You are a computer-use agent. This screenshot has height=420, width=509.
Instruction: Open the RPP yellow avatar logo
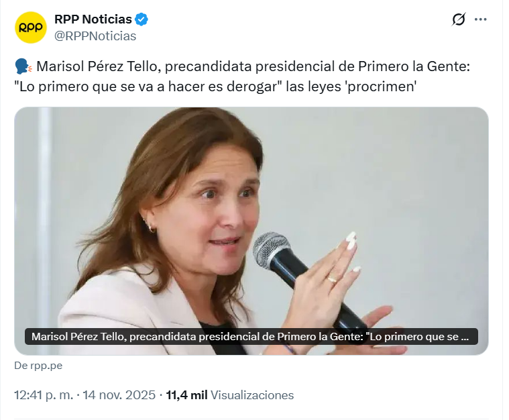pos(31,28)
